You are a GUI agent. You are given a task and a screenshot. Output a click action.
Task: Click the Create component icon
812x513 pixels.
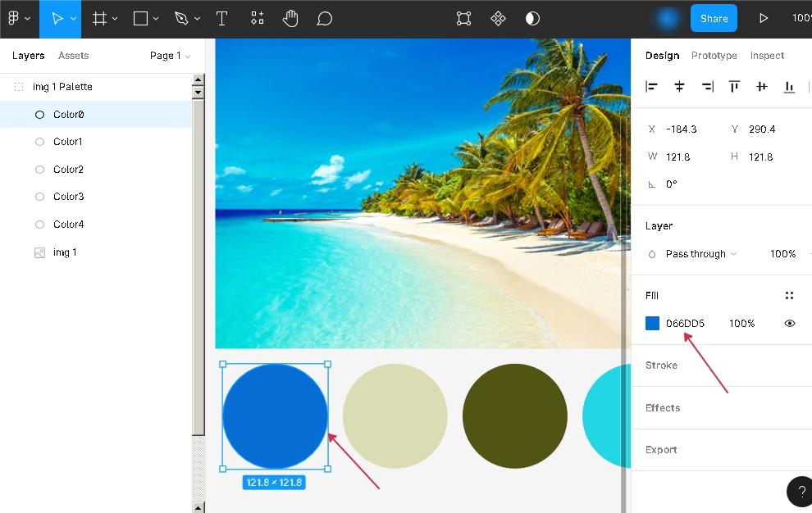pos(498,19)
